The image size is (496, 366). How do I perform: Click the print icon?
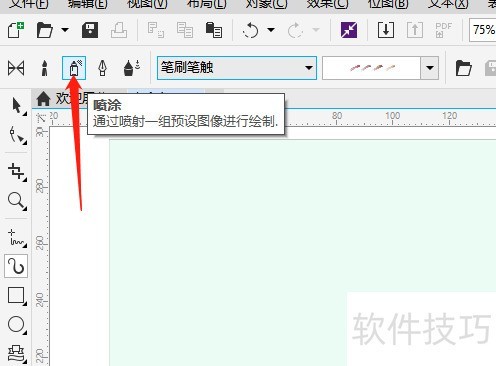pyautogui.click(x=119, y=30)
